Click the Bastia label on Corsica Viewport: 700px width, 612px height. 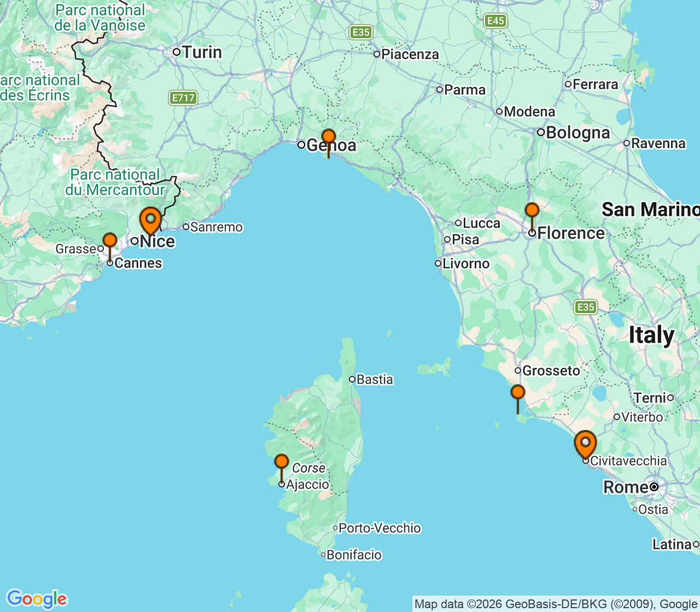tap(375, 379)
